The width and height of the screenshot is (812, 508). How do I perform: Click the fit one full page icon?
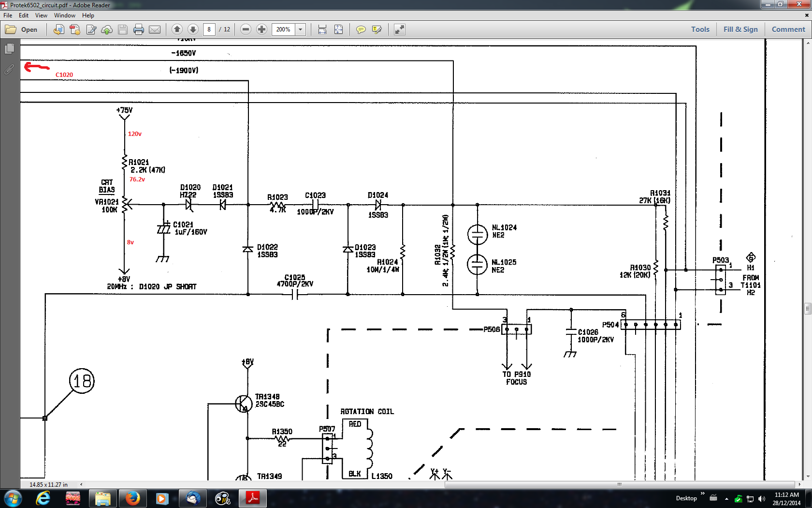[338, 30]
